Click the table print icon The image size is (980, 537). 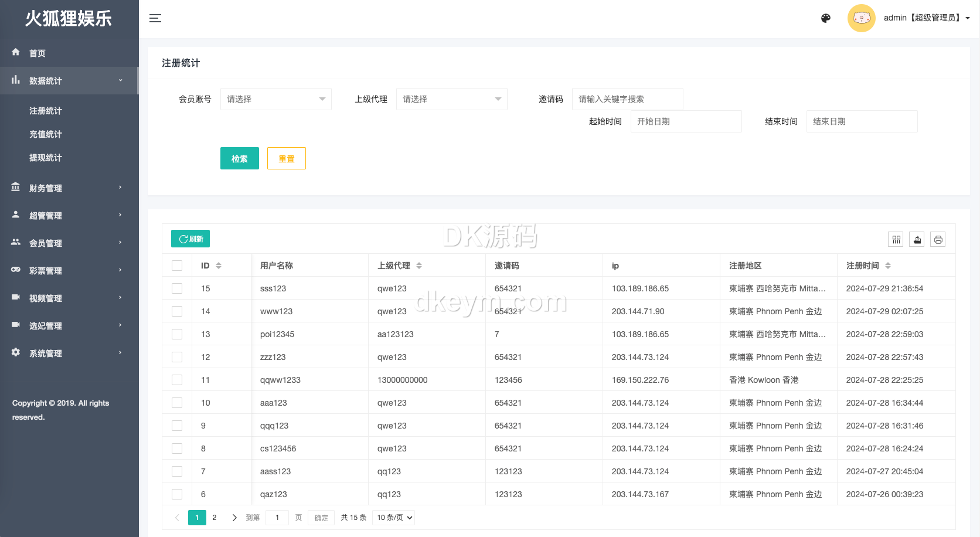coord(938,239)
